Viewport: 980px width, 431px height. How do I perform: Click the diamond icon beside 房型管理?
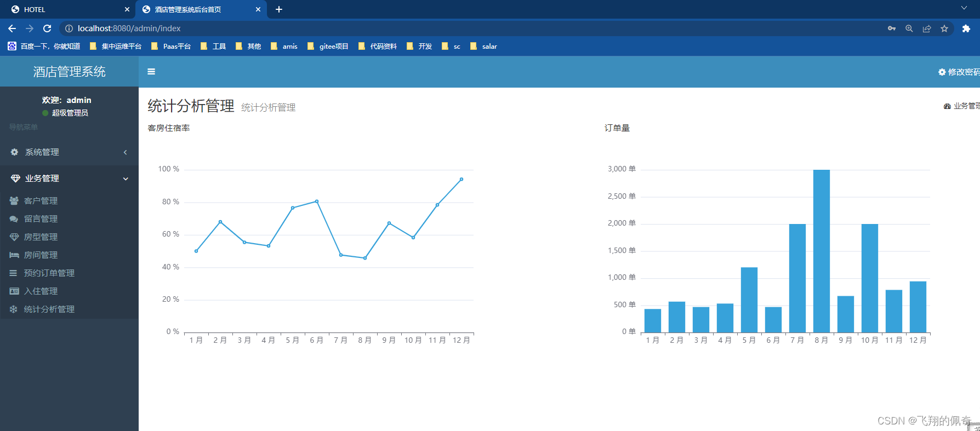pyautogui.click(x=14, y=237)
